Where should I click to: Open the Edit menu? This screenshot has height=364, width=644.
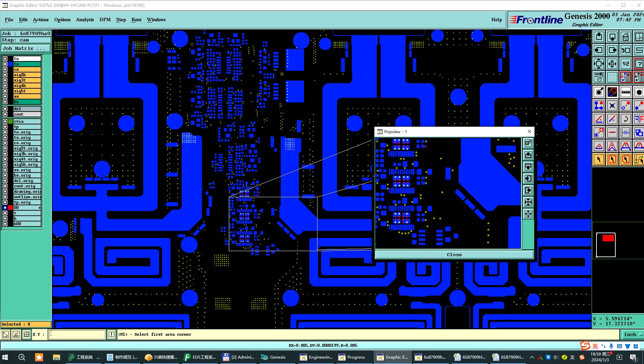23,20
